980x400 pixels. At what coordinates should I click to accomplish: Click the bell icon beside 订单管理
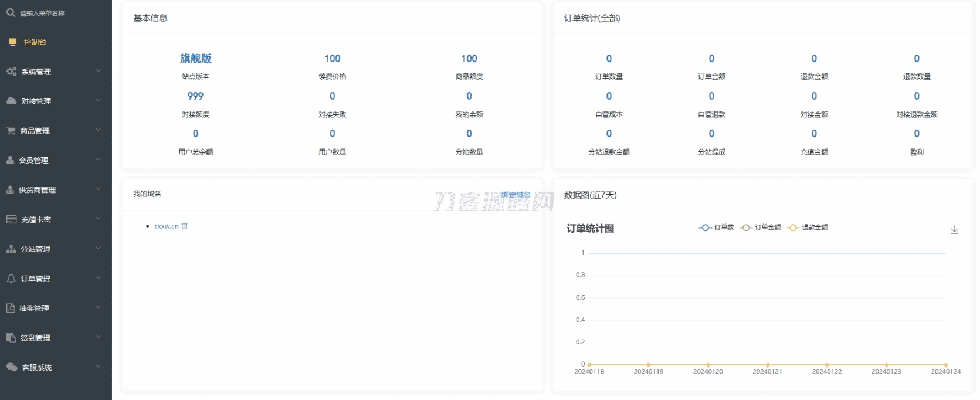(x=11, y=279)
